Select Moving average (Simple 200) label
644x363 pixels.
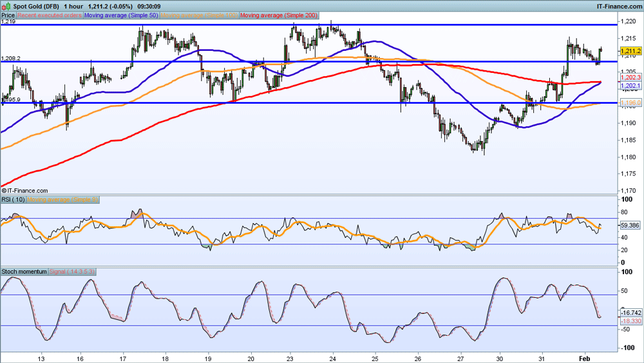coord(278,15)
